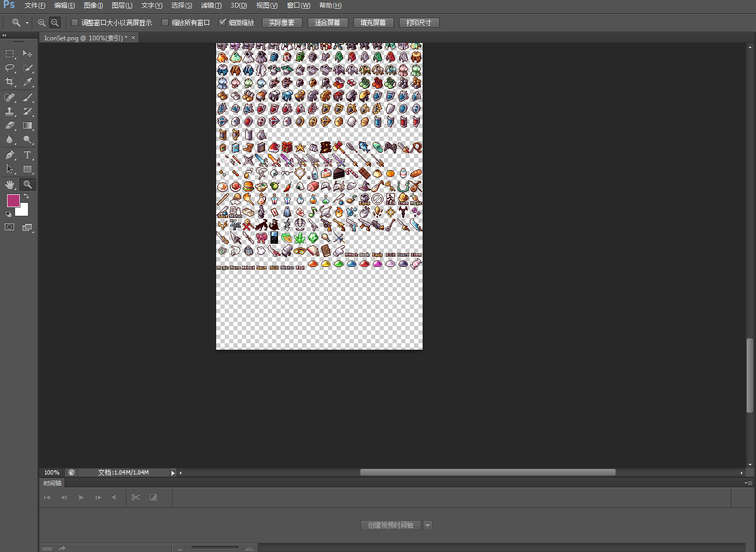
Task: Select the Lasso tool
Action: 10,68
